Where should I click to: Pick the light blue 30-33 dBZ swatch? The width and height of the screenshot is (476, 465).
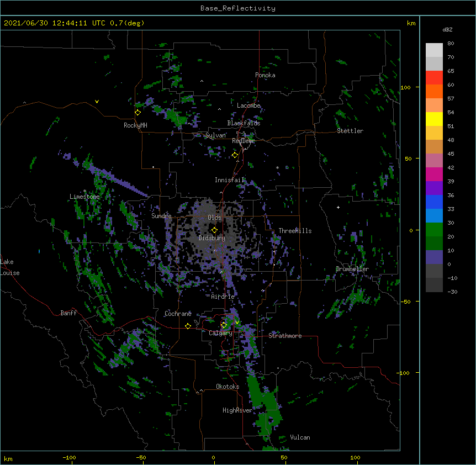click(434, 216)
